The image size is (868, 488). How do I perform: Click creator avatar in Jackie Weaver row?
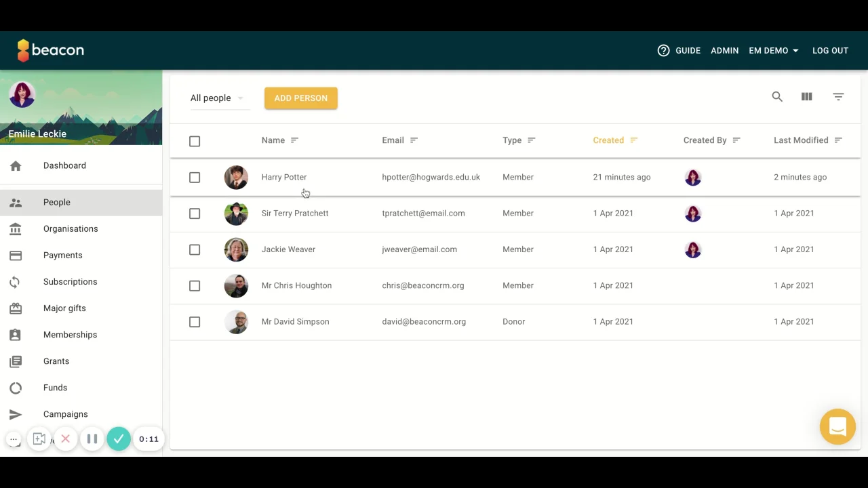(x=692, y=249)
